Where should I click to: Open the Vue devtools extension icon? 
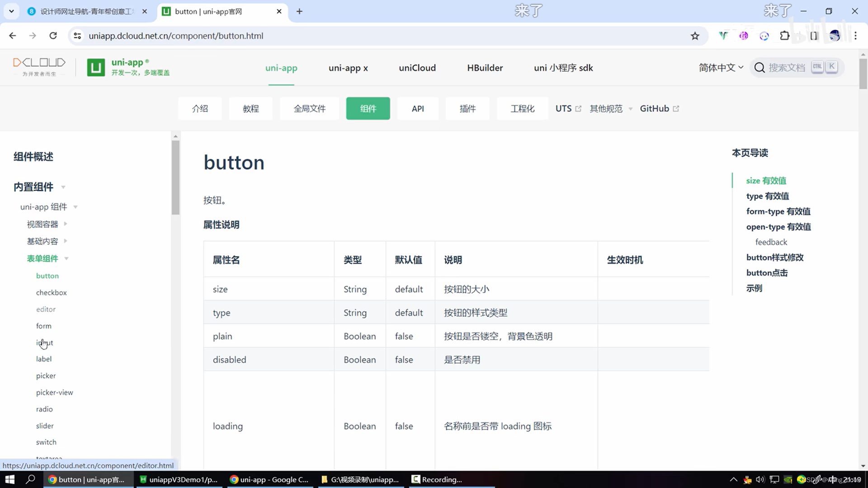tap(723, 36)
